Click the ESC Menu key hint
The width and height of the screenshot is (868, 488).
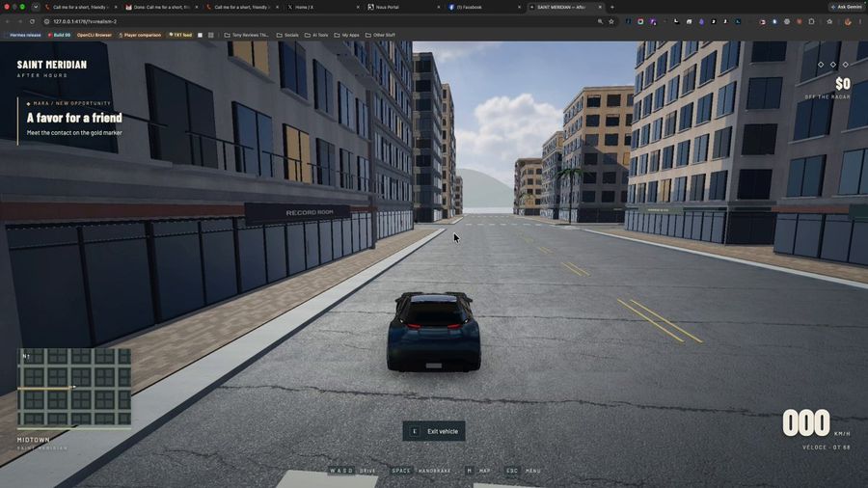[x=524, y=471]
